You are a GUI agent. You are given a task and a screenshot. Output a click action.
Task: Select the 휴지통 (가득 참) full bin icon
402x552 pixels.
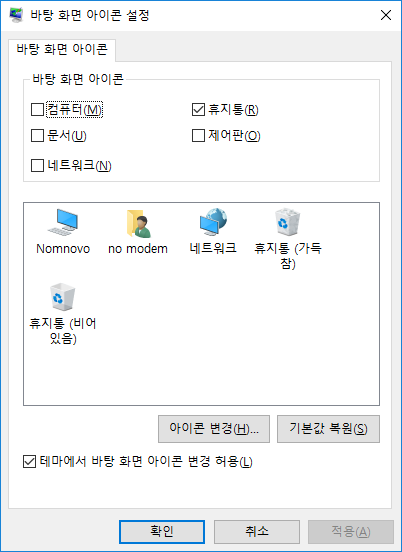[x=287, y=222]
